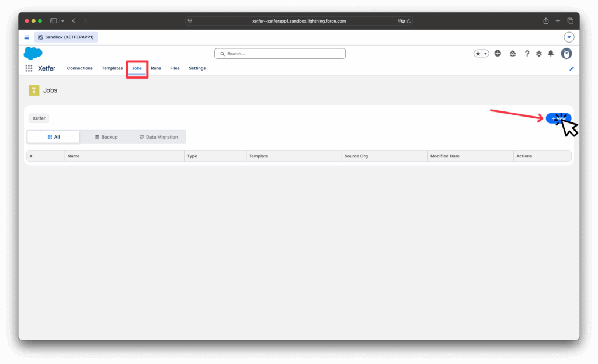The height and width of the screenshot is (364, 598).
Task: Click the Source Org column header
Action: point(384,156)
